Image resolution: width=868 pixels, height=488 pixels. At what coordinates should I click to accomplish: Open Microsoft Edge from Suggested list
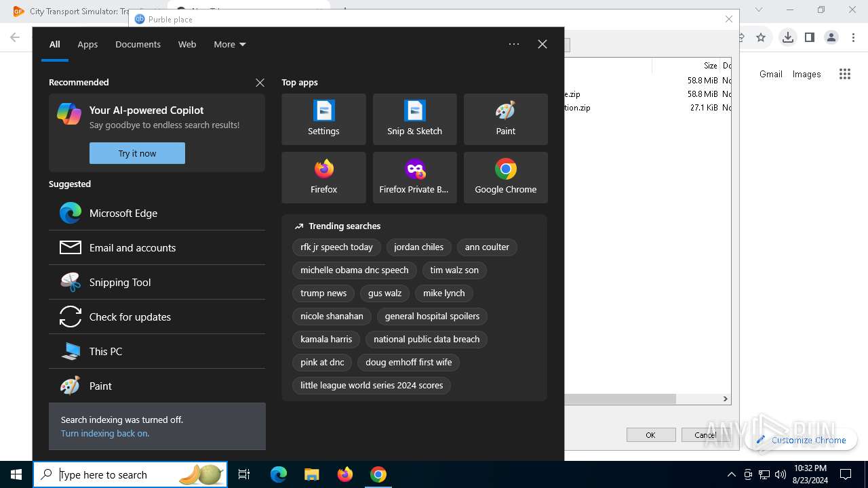157,213
